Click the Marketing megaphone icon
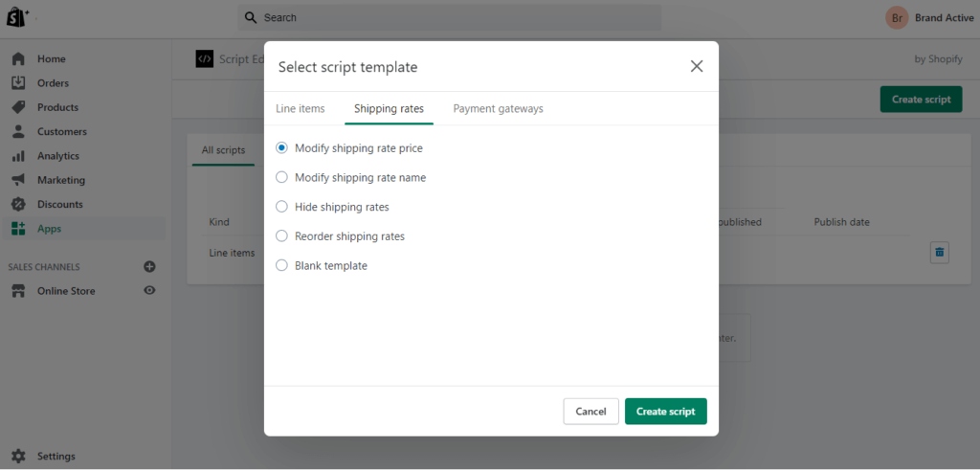980x470 pixels. pyautogui.click(x=18, y=180)
